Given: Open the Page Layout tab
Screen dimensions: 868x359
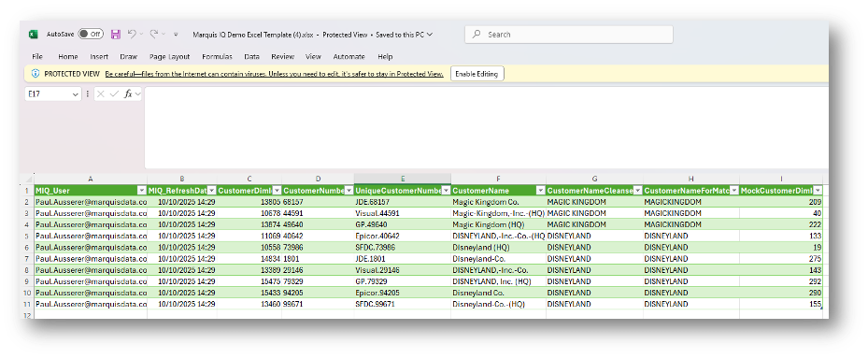Looking at the screenshot, I should point(169,56).
